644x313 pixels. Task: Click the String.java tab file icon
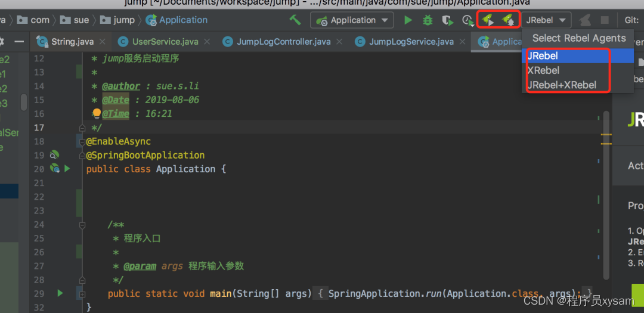point(42,42)
